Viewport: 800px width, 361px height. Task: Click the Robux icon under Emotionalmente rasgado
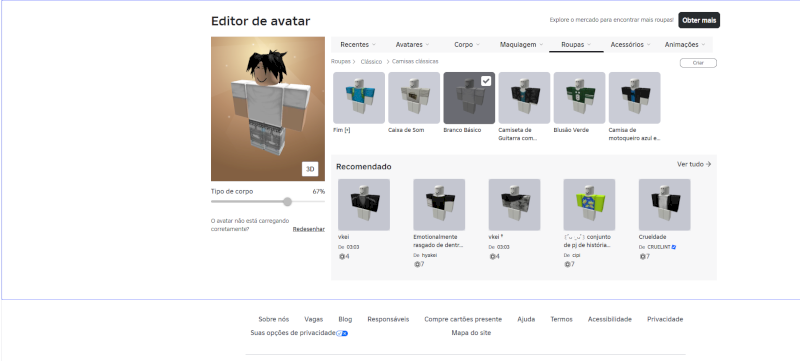pyautogui.click(x=417, y=264)
